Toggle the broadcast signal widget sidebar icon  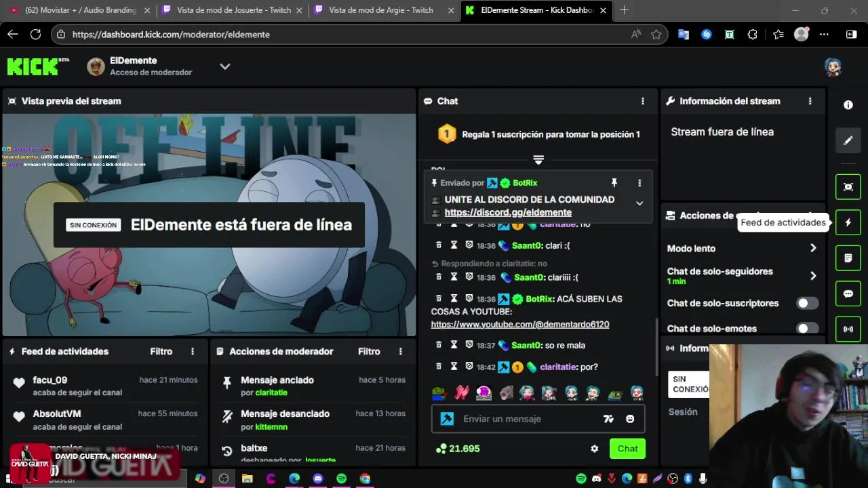tap(848, 329)
